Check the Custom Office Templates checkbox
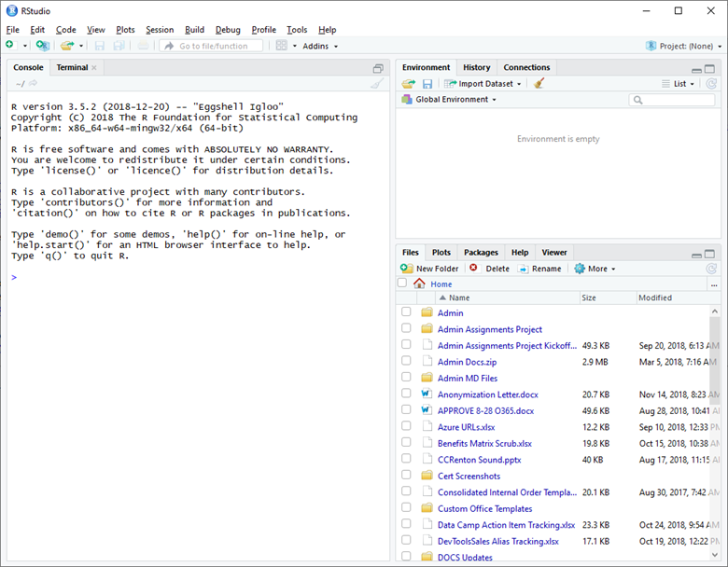728x567 pixels. click(406, 507)
